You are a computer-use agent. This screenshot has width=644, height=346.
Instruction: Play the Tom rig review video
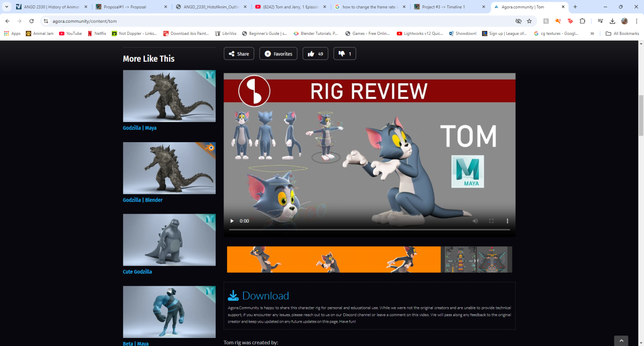pyautogui.click(x=232, y=221)
